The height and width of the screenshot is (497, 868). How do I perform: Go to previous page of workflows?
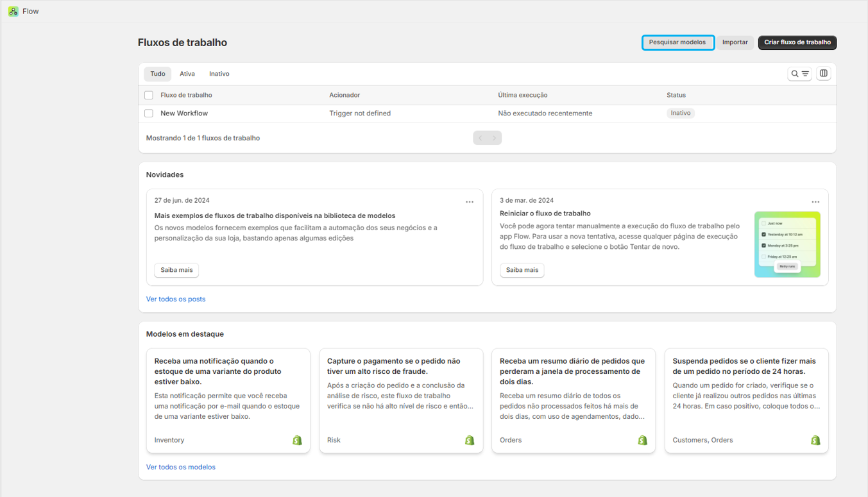coord(481,138)
